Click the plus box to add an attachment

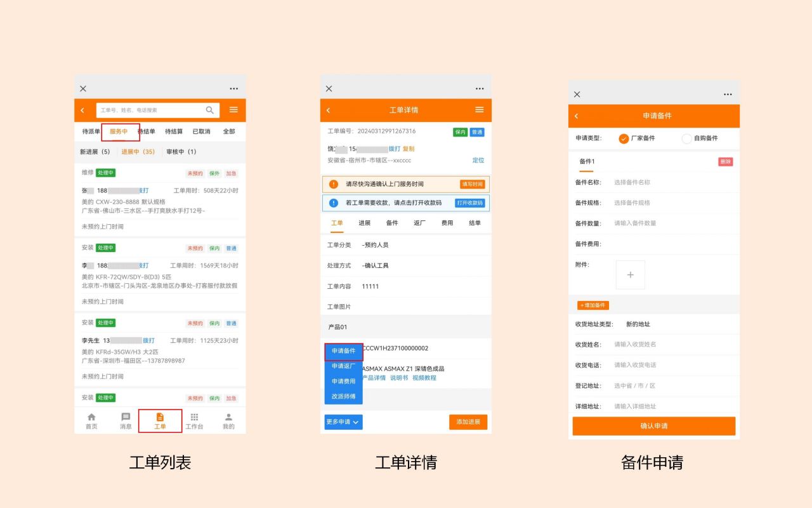(630, 275)
